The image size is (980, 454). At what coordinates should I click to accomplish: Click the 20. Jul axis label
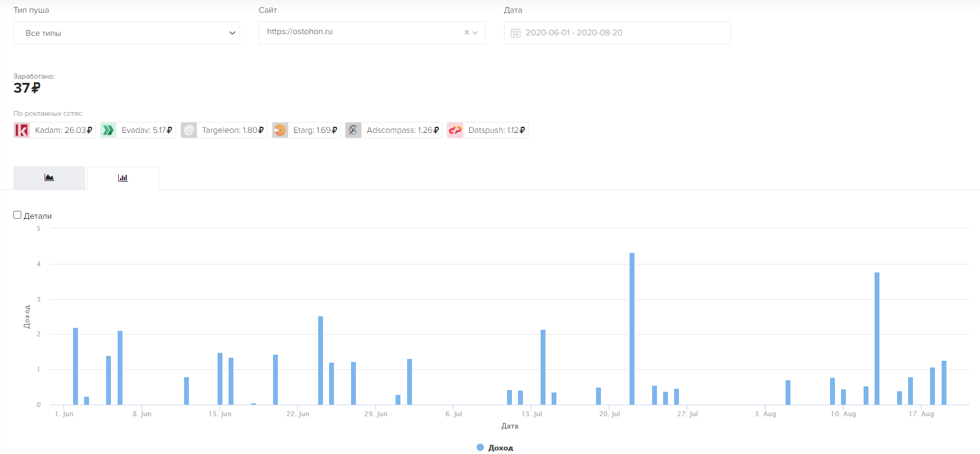tap(609, 414)
